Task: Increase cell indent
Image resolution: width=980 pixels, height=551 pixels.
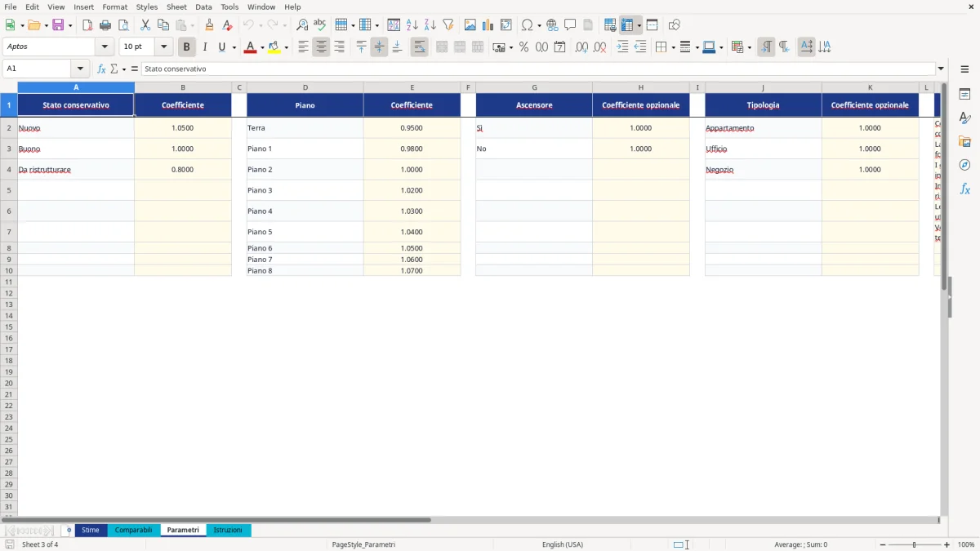Action: coord(622,47)
